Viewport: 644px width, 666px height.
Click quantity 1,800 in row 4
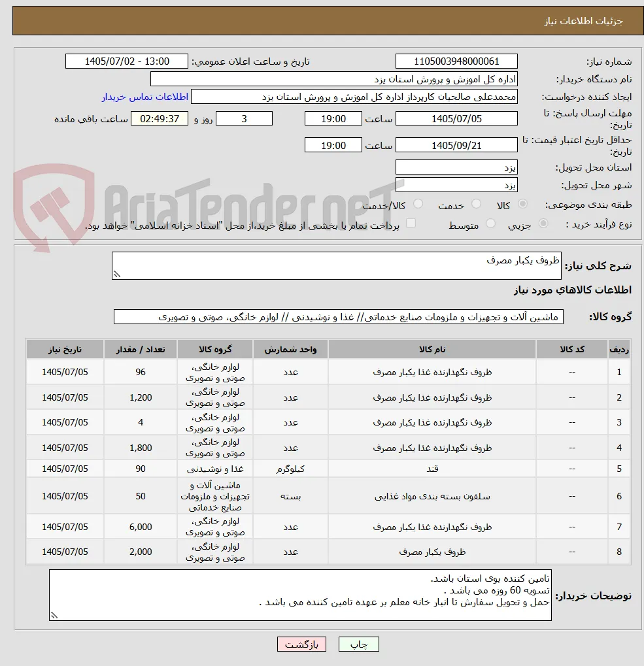(140, 448)
